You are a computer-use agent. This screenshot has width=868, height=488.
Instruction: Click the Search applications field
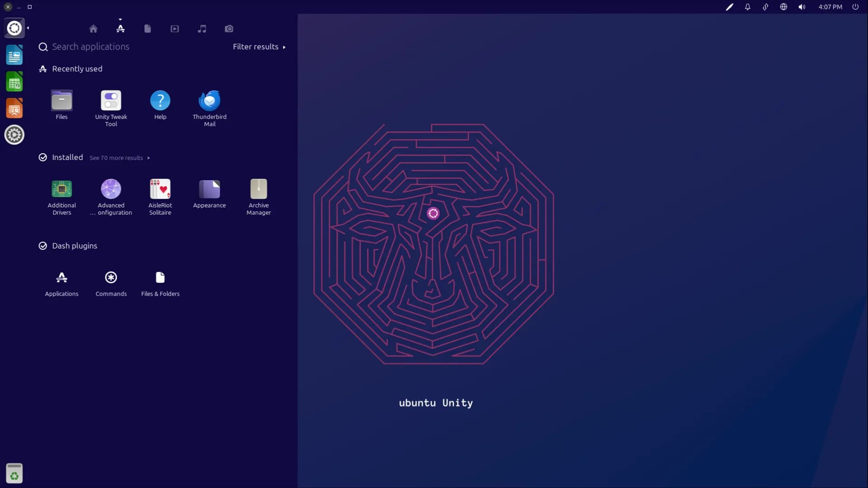click(90, 47)
